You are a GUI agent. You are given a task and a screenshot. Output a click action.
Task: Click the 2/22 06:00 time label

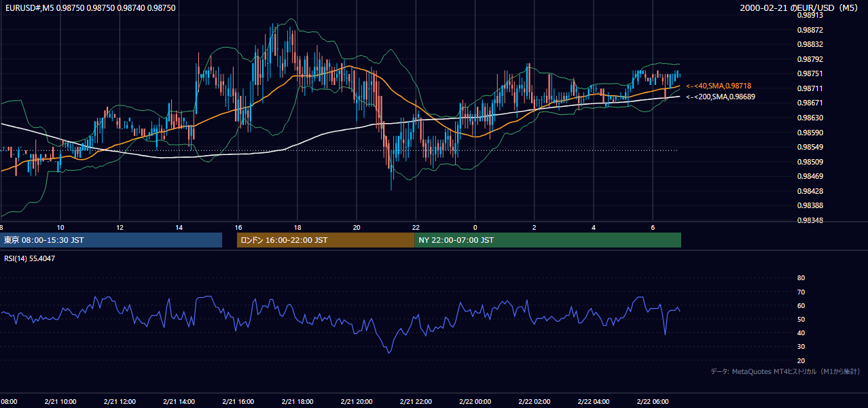coord(653,402)
